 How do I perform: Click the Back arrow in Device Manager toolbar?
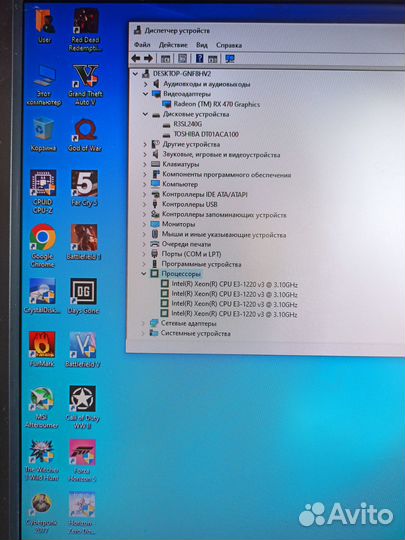tap(136, 59)
